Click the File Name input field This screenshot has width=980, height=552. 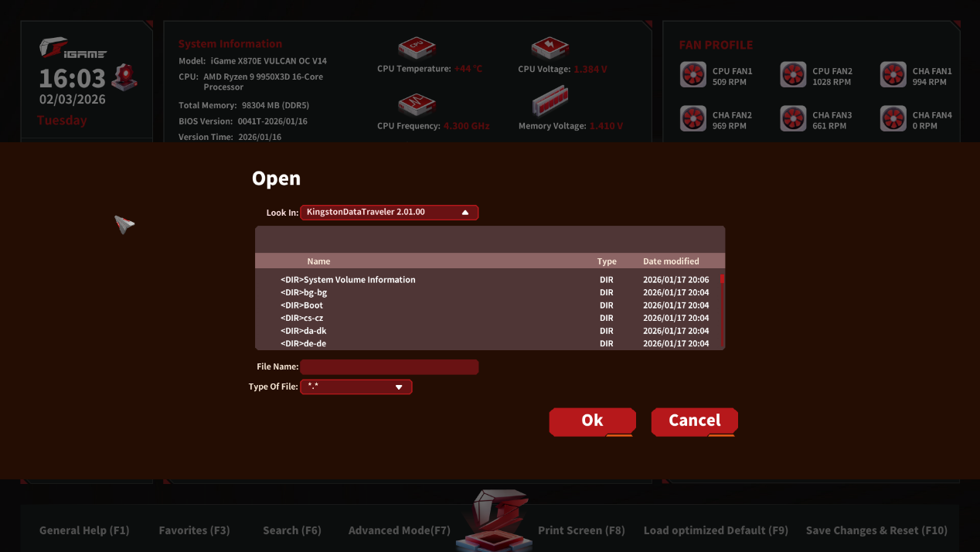(x=389, y=367)
